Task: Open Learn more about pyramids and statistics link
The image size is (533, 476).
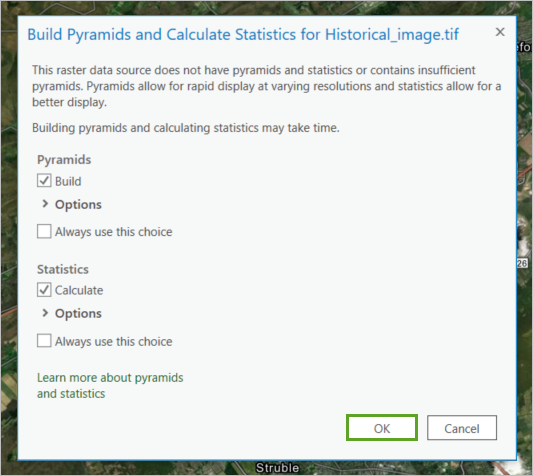Action: click(x=110, y=386)
